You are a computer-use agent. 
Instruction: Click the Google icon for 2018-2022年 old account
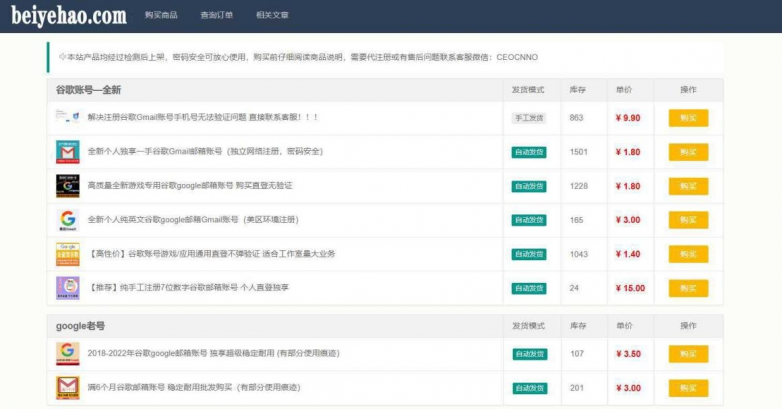[67, 354]
